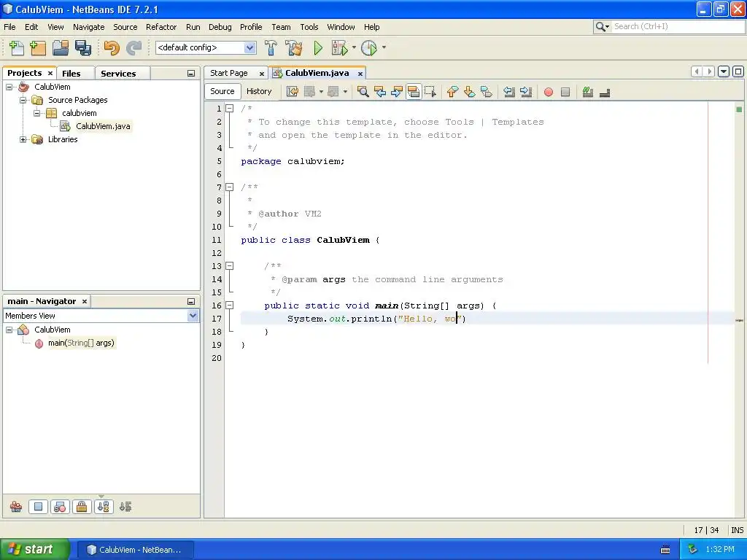Switch to History view button
Image resolution: width=747 pixels, height=560 pixels.
click(x=259, y=91)
